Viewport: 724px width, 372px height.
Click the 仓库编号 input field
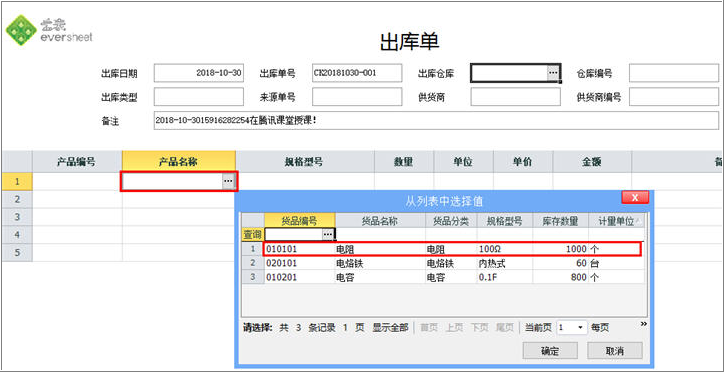[x=674, y=73]
